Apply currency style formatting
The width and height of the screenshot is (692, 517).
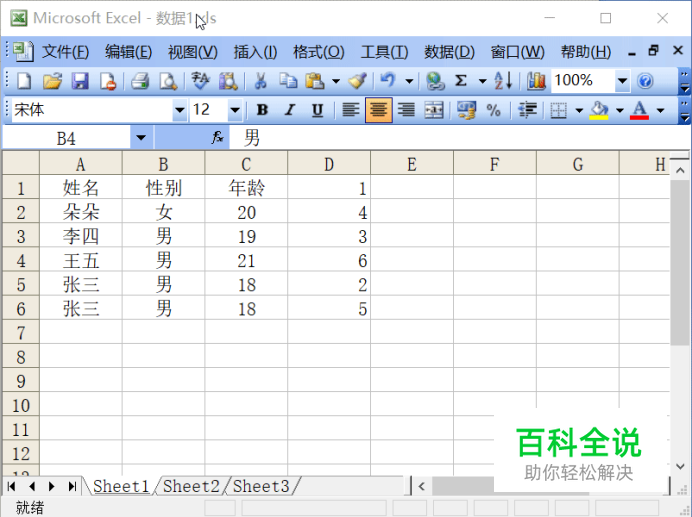(x=466, y=109)
